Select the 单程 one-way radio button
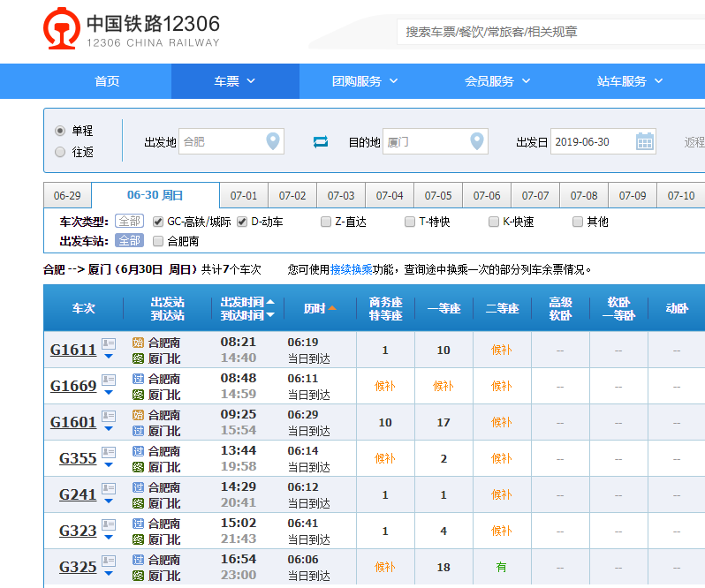 pos(60,131)
